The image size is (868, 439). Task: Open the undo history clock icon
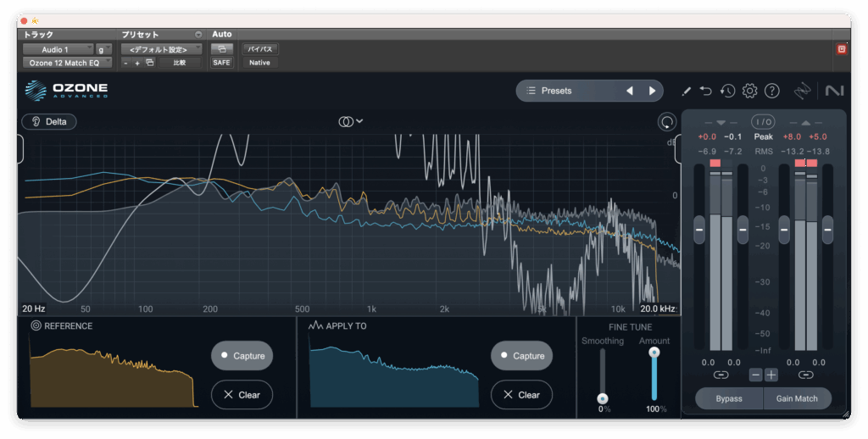[x=727, y=91]
